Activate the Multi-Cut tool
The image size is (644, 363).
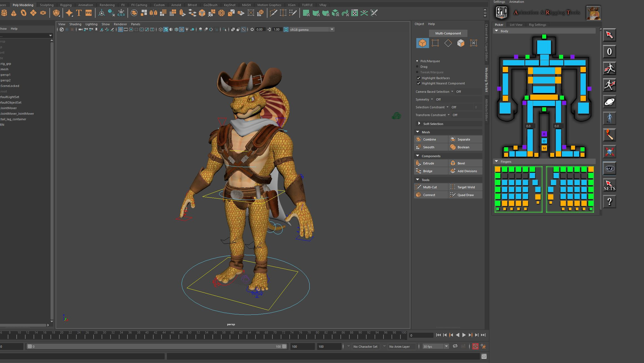pyautogui.click(x=431, y=187)
